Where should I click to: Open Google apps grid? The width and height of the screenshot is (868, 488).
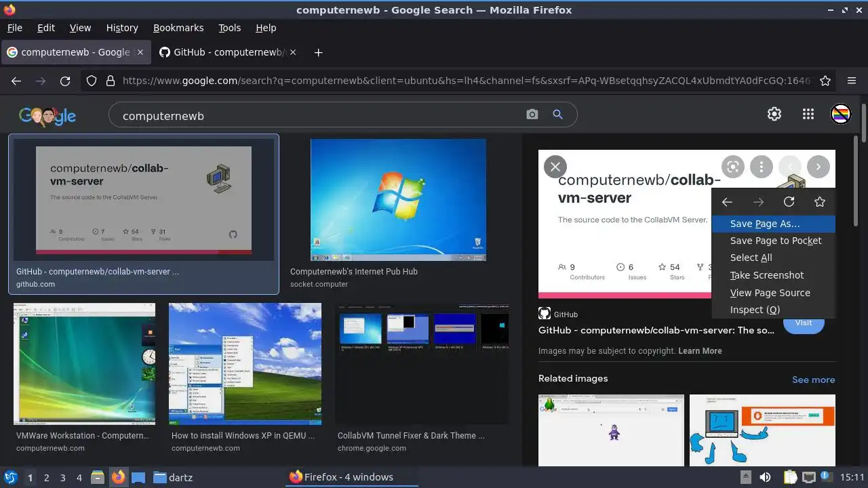tap(808, 114)
